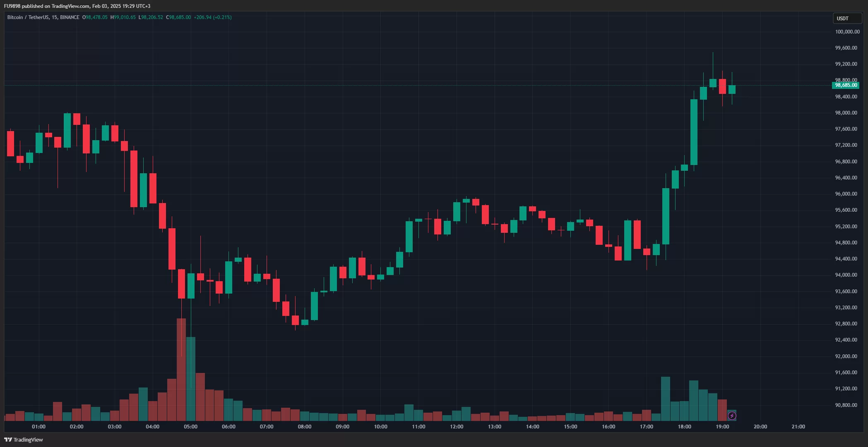Click the 19:00 time axis label
Viewport: 868px width, 447px height.
(x=722, y=426)
